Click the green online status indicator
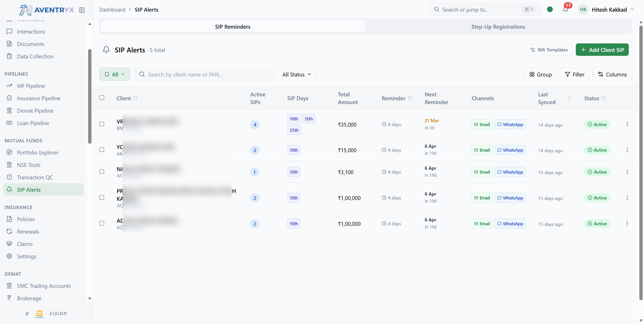 coord(550,10)
